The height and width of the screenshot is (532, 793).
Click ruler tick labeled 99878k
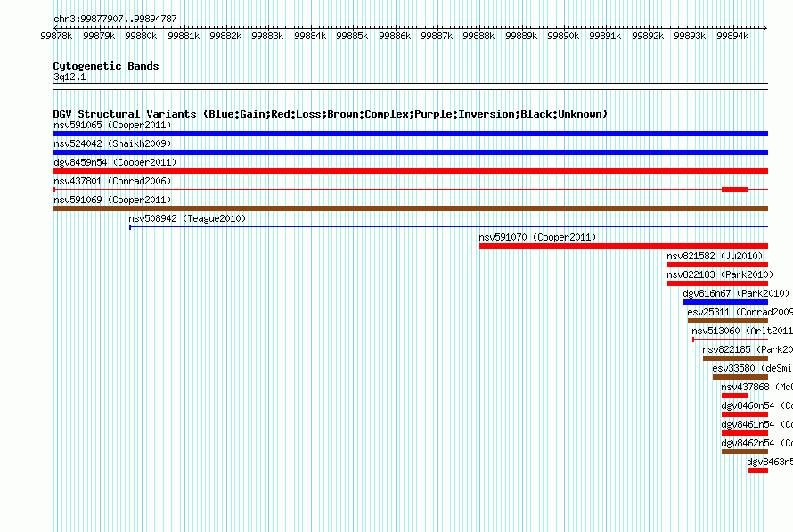tap(56, 36)
